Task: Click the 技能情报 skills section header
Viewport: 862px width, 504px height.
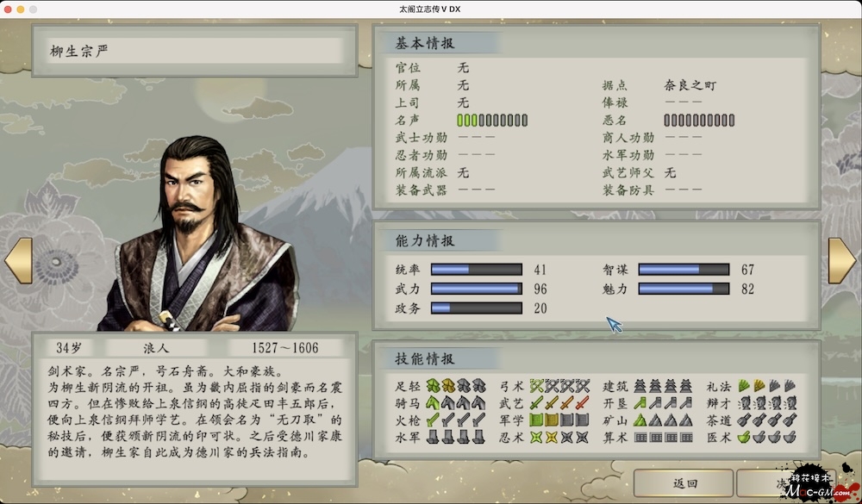Action: click(424, 359)
